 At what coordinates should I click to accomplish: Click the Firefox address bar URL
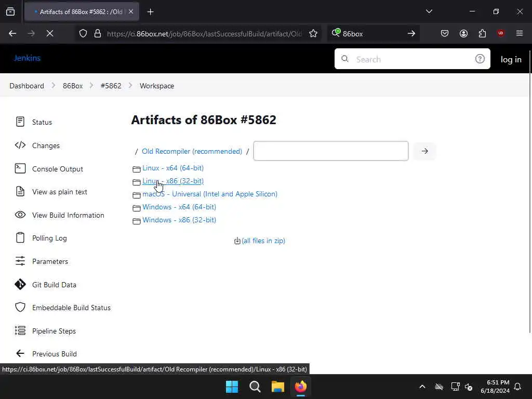204,34
